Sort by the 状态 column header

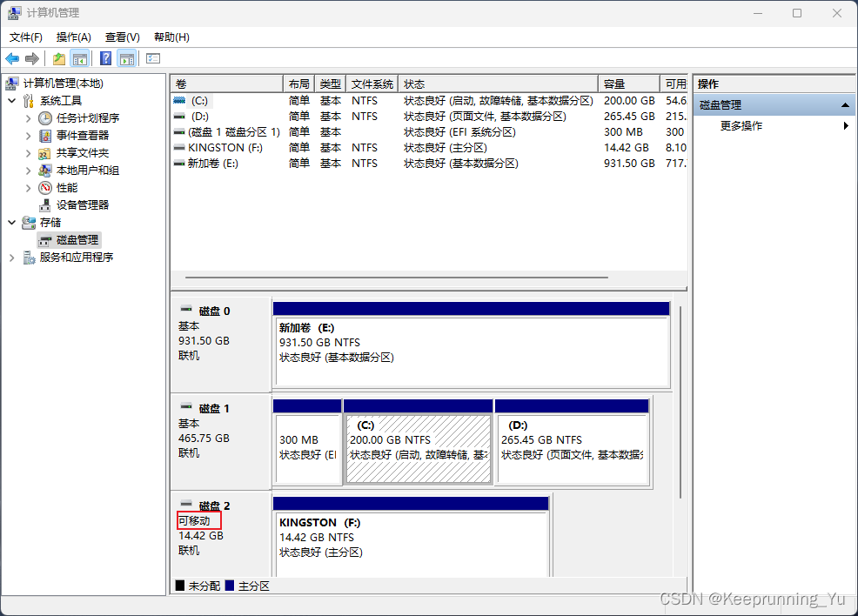click(498, 84)
